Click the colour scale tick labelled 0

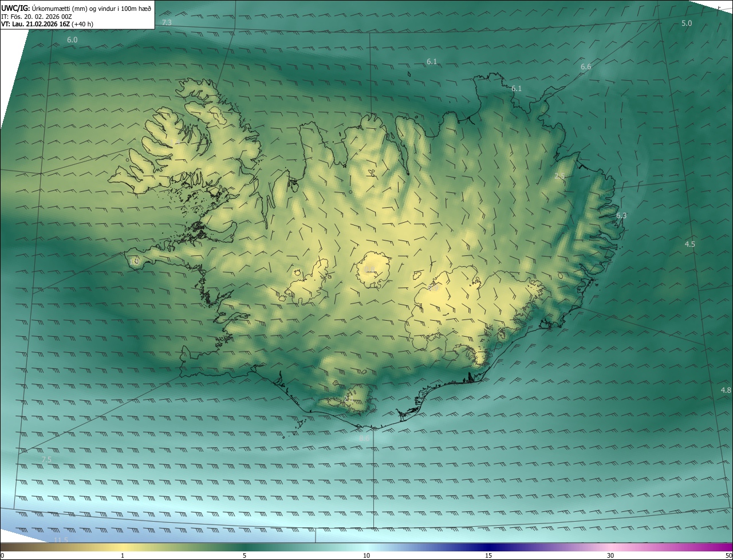[x=2, y=556]
